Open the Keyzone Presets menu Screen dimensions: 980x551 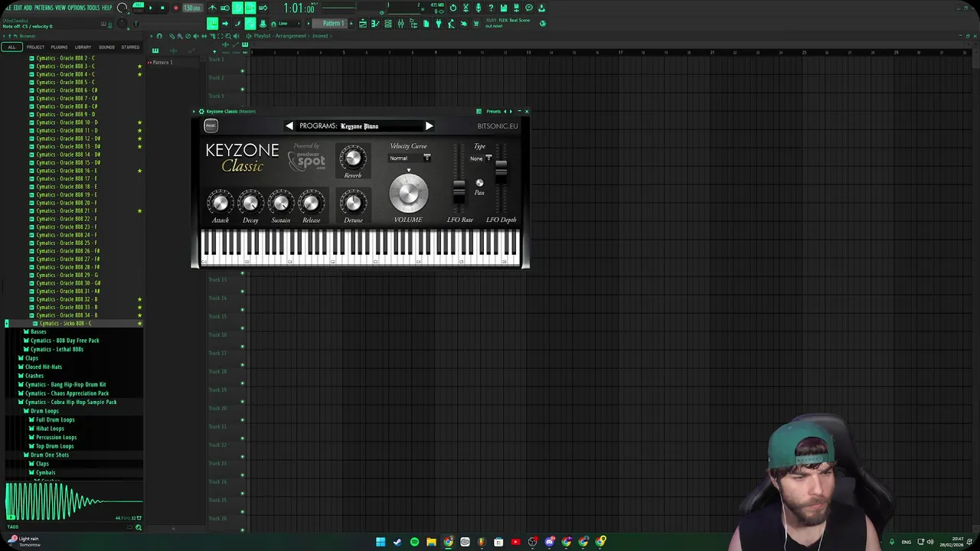point(493,111)
